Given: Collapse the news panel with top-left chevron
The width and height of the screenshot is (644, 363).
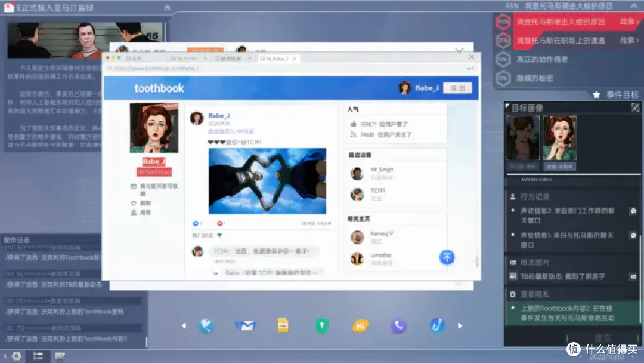Looking at the screenshot, I should click(x=167, y=7).
